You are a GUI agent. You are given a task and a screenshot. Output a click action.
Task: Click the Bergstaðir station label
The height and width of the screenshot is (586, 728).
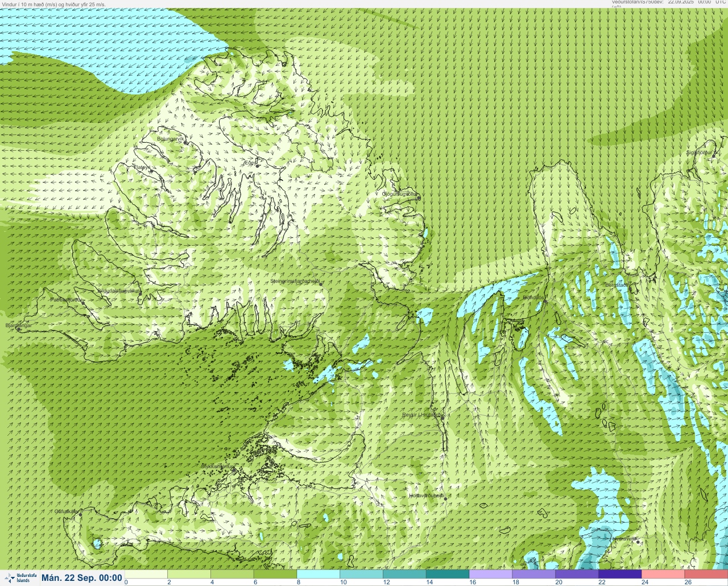pos(617,284)
